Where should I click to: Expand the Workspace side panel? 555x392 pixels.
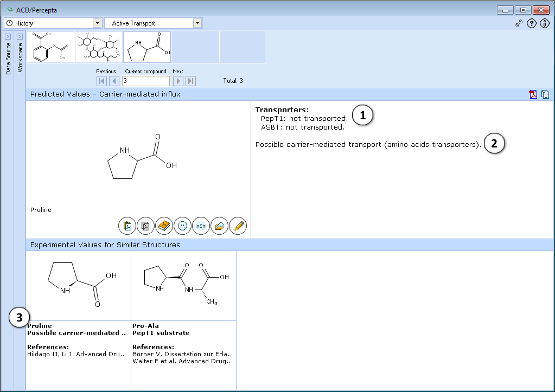pos(20,36)
